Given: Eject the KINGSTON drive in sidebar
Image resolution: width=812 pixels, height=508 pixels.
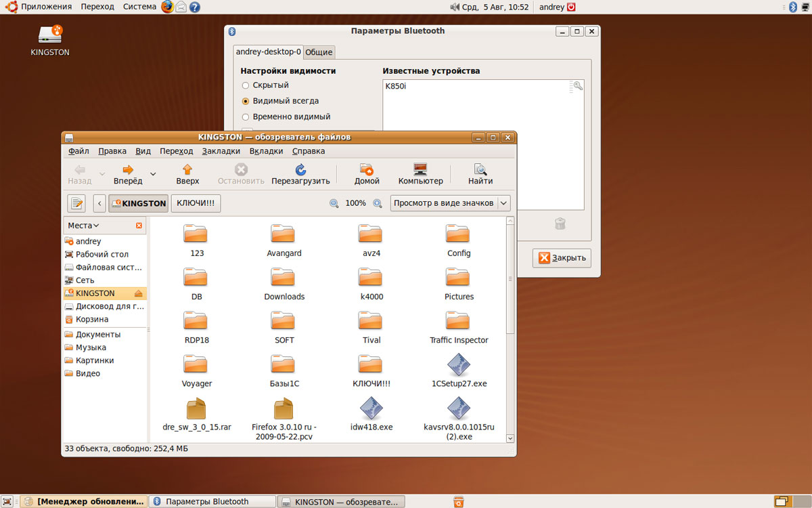Looking at the screenshot, I should pyautogui.click(x=139, y=293).
